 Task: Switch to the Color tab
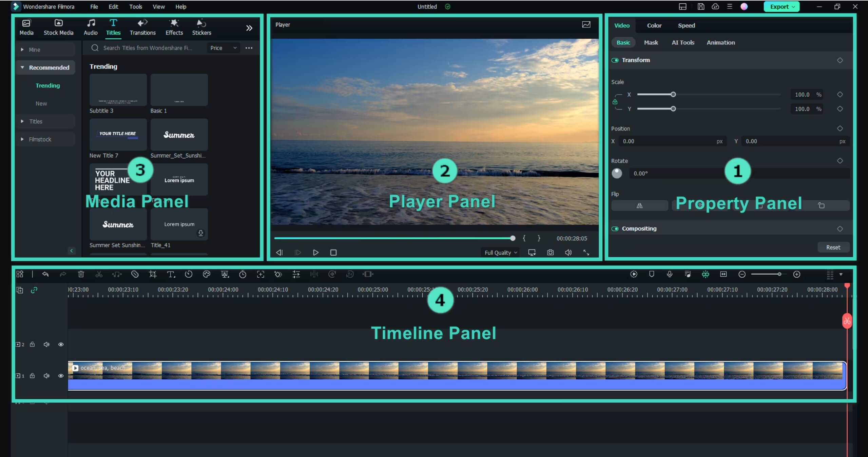click(x=654, y=25)
